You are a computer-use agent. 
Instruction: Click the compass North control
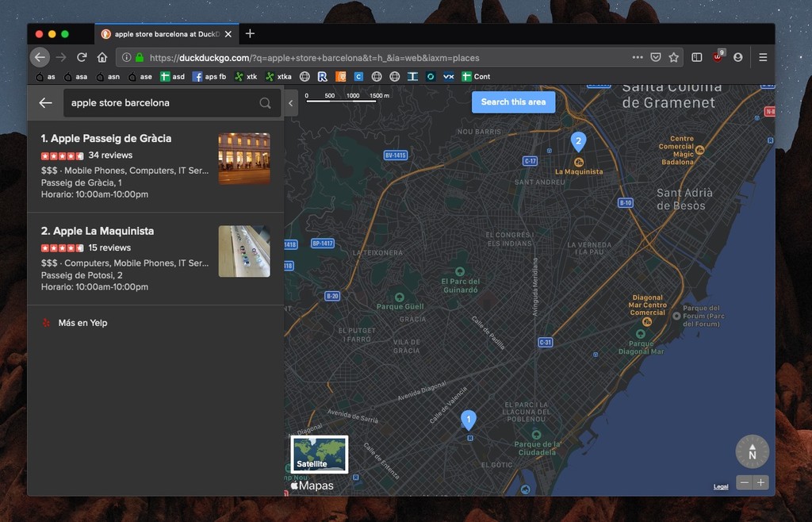coord(753,451)
